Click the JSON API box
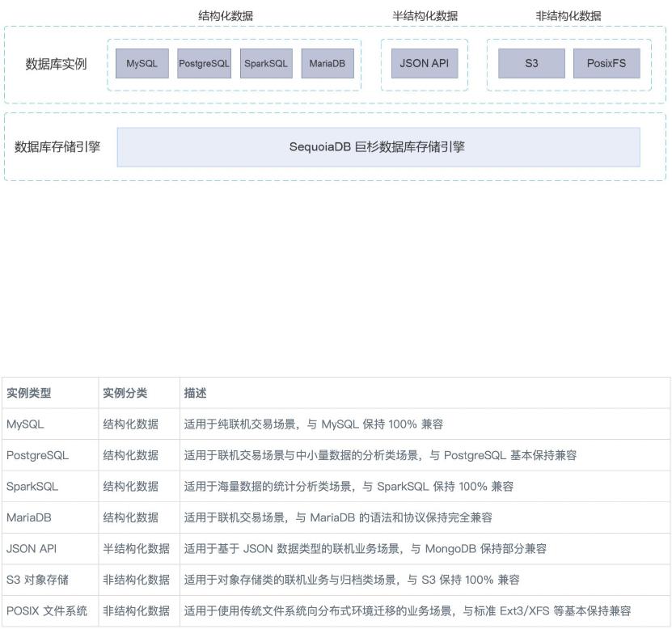 425,63
